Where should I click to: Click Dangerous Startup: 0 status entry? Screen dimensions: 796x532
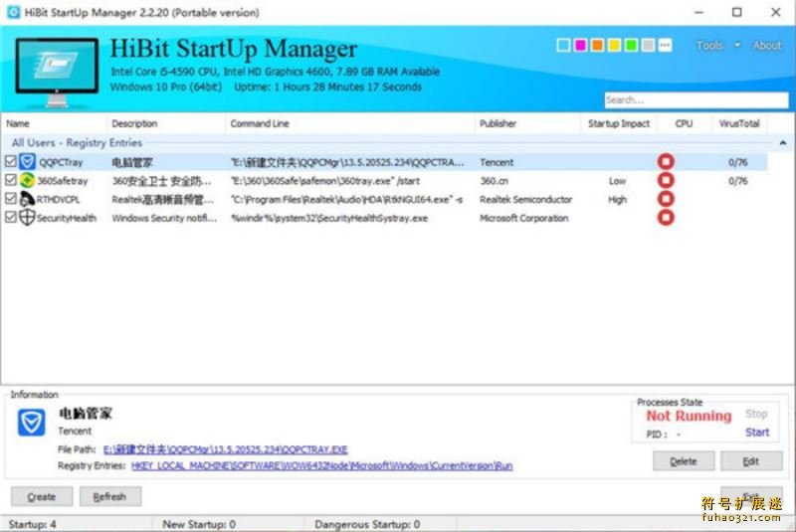tap(367, 524)
